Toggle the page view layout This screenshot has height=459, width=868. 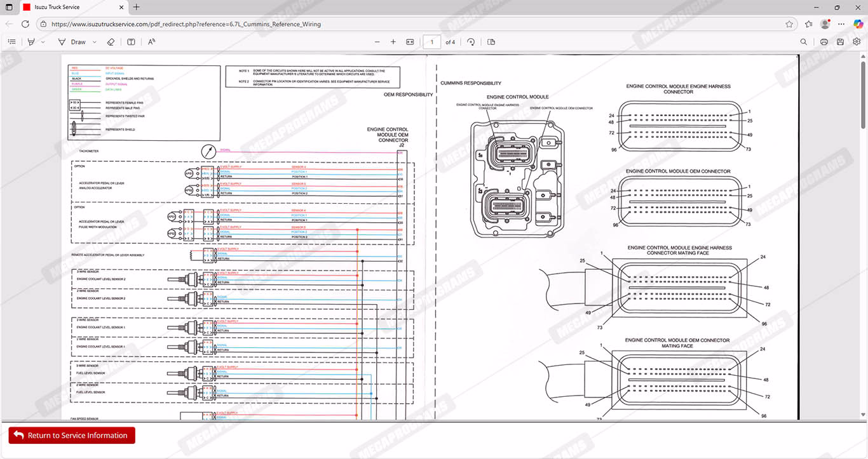click(x=491, y=42)
